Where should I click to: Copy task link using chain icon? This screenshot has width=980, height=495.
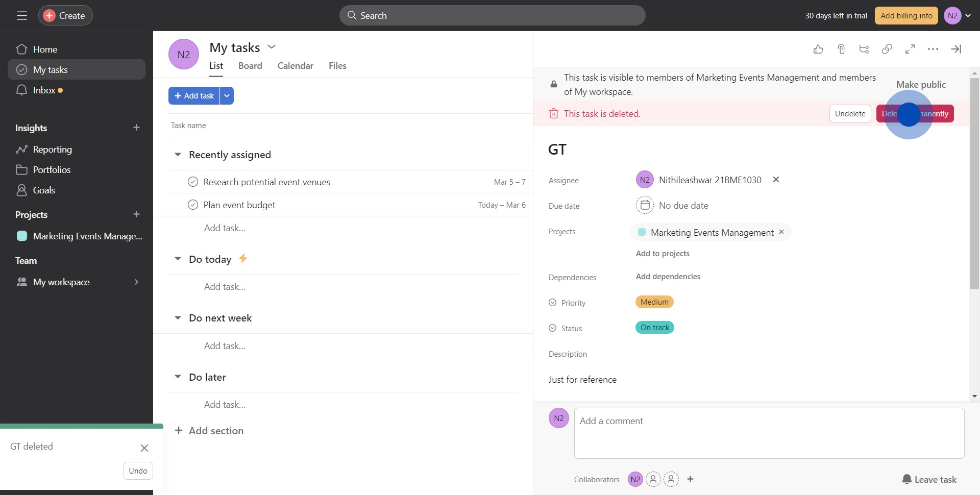[x=887, y=49]
